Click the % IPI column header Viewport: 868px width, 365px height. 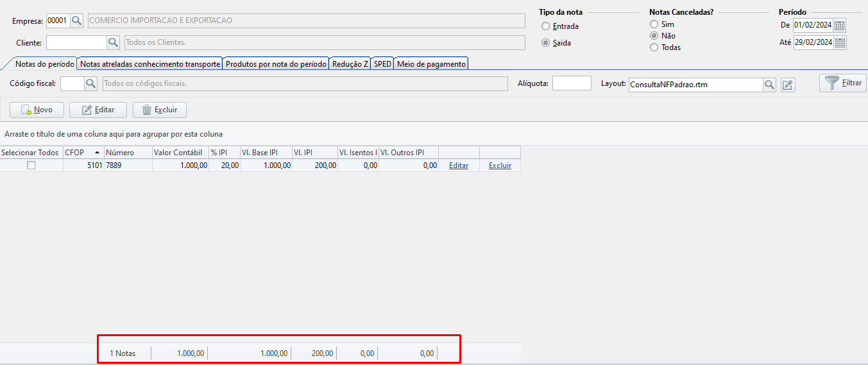point(224,153)
